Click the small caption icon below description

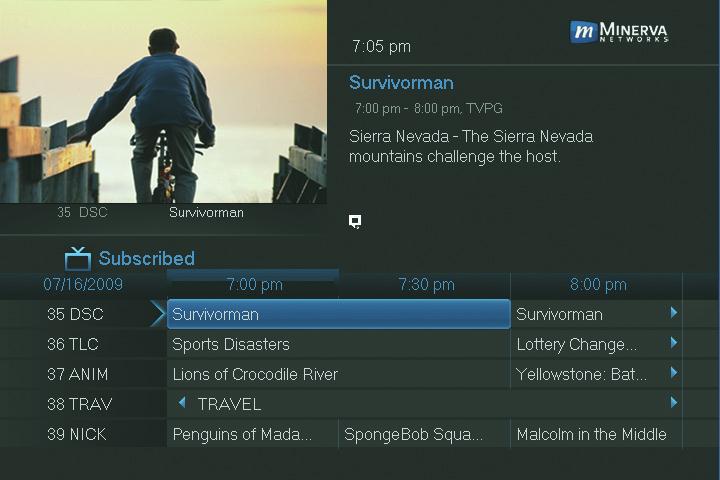point(355,221)
